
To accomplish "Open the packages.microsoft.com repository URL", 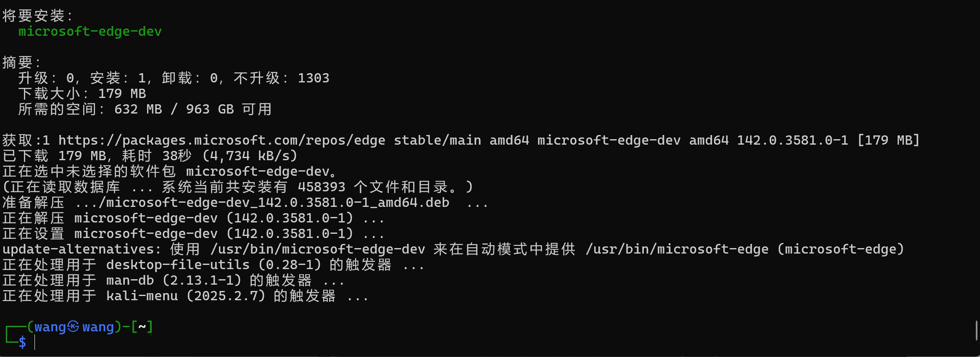I will (x=221, y=140).
